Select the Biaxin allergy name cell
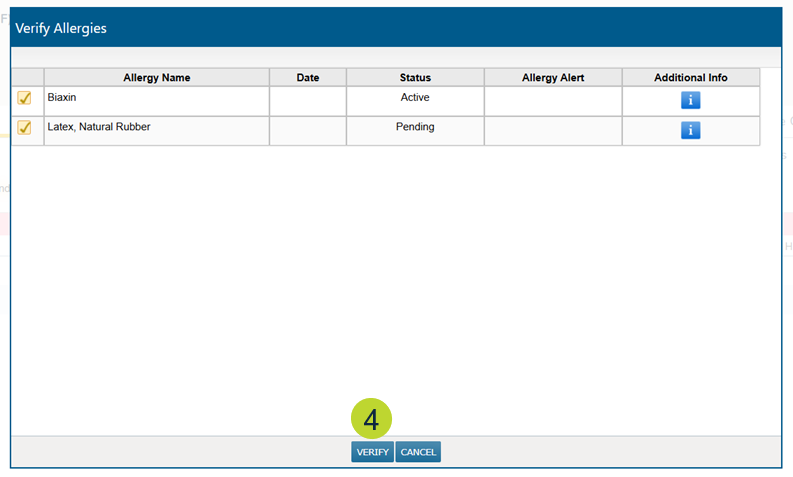Viewport: 793px width, 477px height. coord(156,101)
